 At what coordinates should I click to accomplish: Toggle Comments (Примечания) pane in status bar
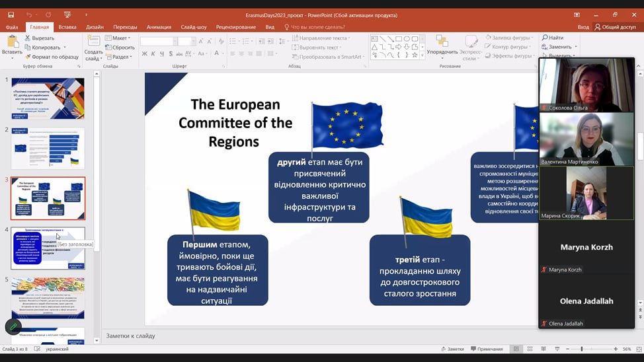tap(487, 349)
